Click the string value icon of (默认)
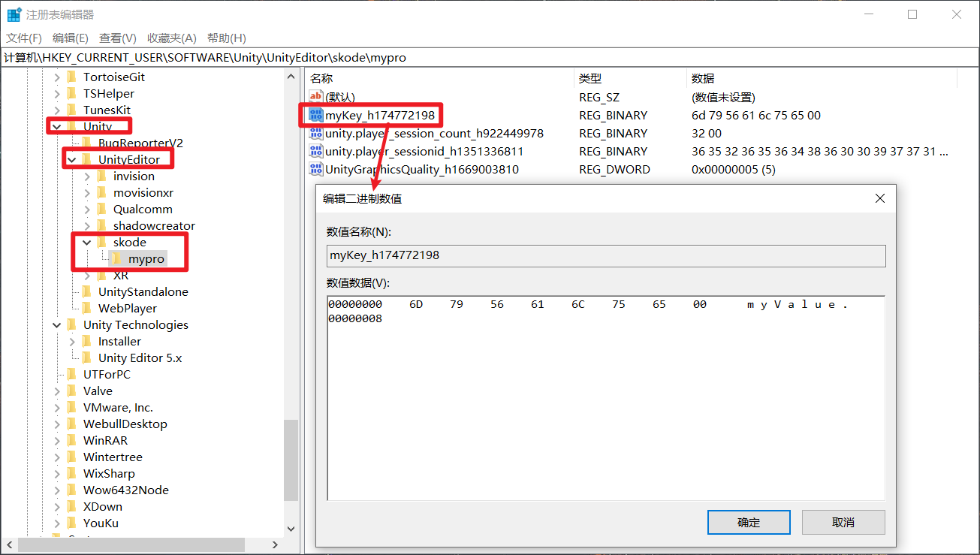 coord(316,97)
